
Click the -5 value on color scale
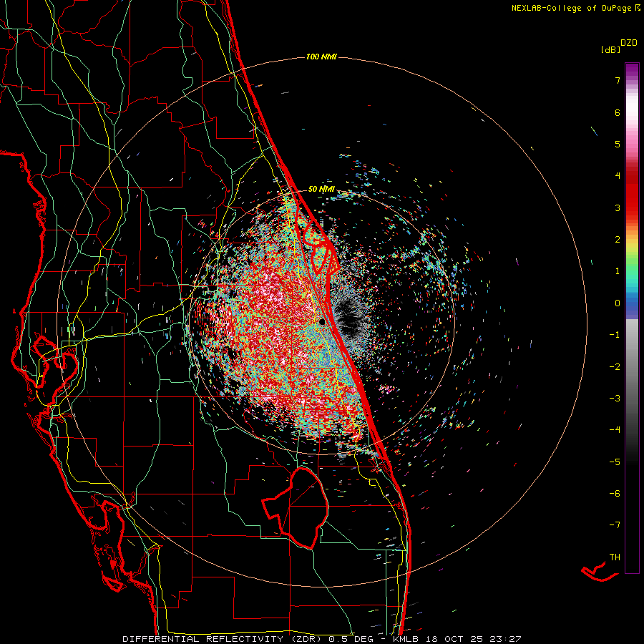click(x=615, y=462)
